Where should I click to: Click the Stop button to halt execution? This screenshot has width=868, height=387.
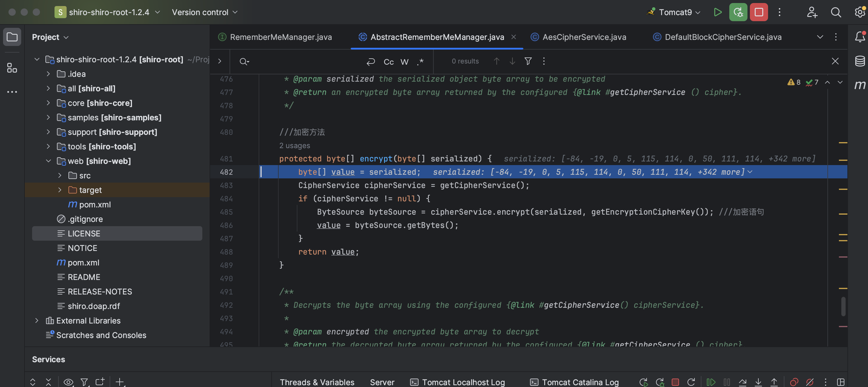point(759,11)
